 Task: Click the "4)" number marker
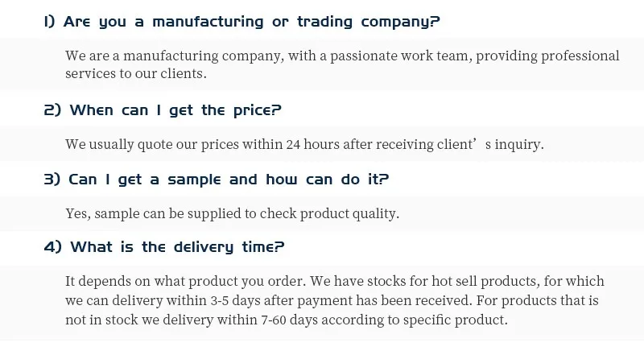click(52, 247)
